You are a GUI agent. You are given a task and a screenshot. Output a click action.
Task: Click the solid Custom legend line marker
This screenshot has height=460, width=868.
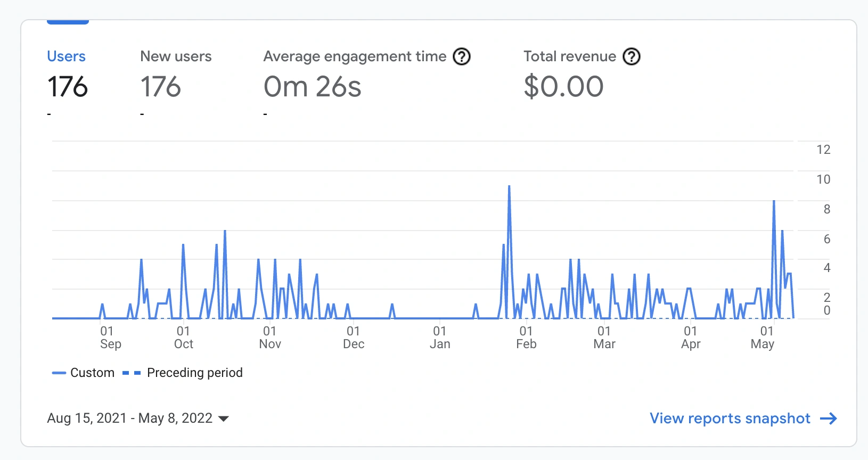(x=59, y=373)
